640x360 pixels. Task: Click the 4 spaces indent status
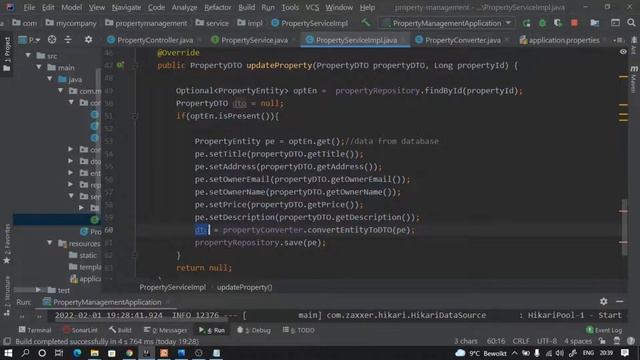click(578, 341)
